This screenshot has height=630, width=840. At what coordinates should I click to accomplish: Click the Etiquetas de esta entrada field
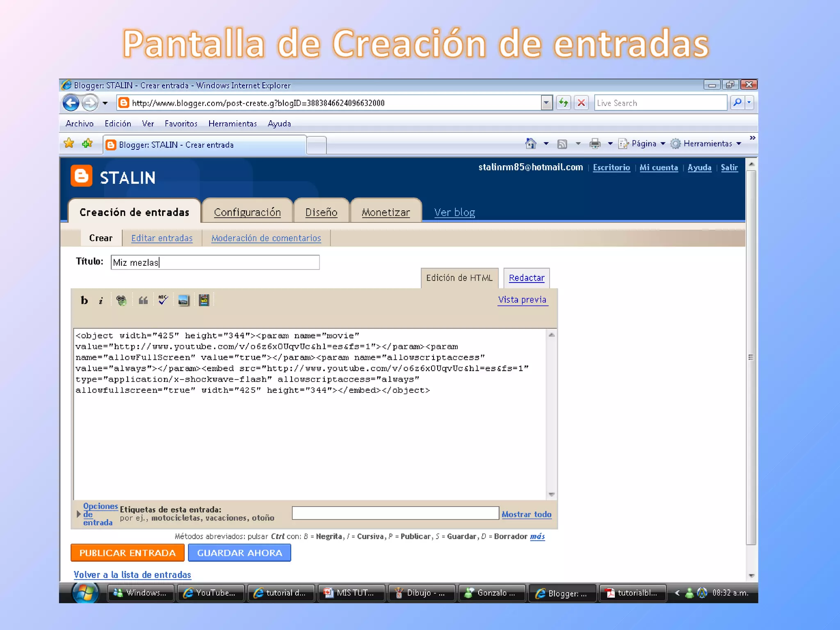point(395,513)
